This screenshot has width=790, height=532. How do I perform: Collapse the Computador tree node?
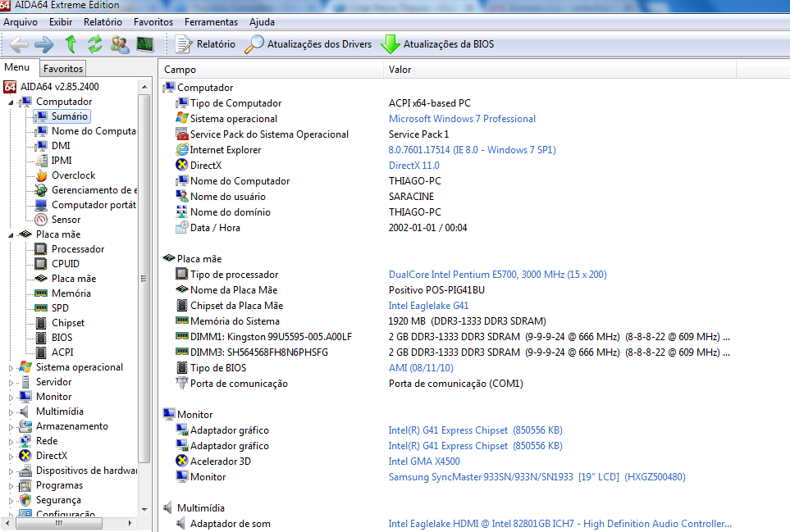[x=11, y=102]
